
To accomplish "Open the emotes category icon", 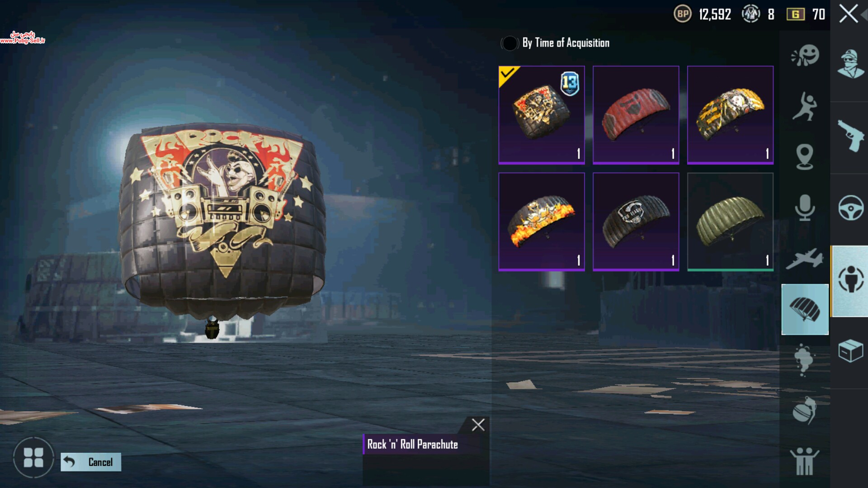I will click(805, 55).
